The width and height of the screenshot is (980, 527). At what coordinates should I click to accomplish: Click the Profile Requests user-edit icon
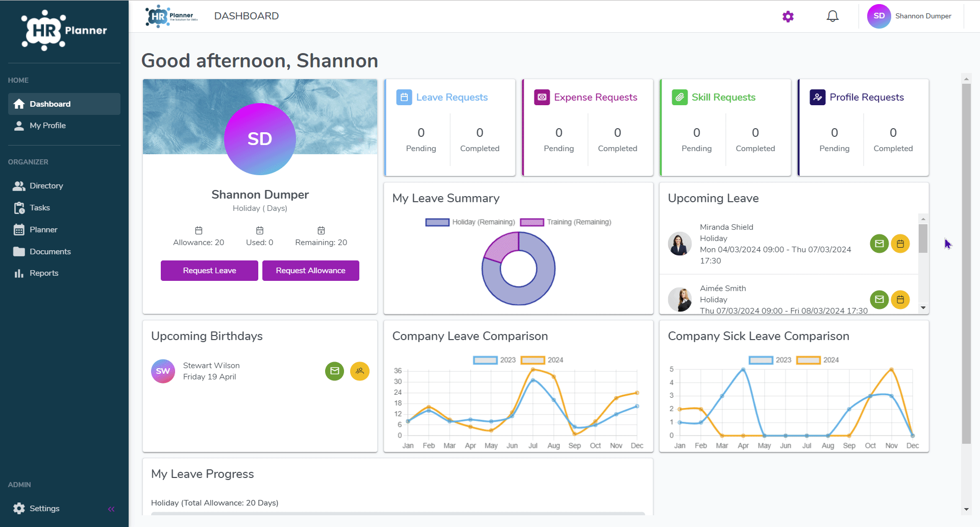818,97
